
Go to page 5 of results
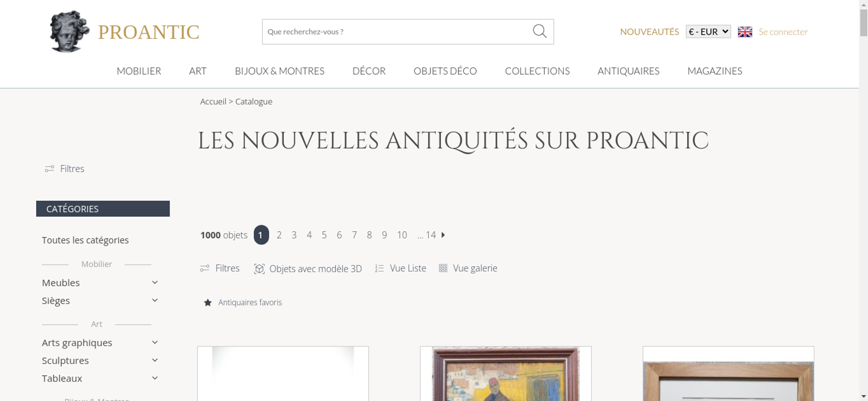pos(324,235)
